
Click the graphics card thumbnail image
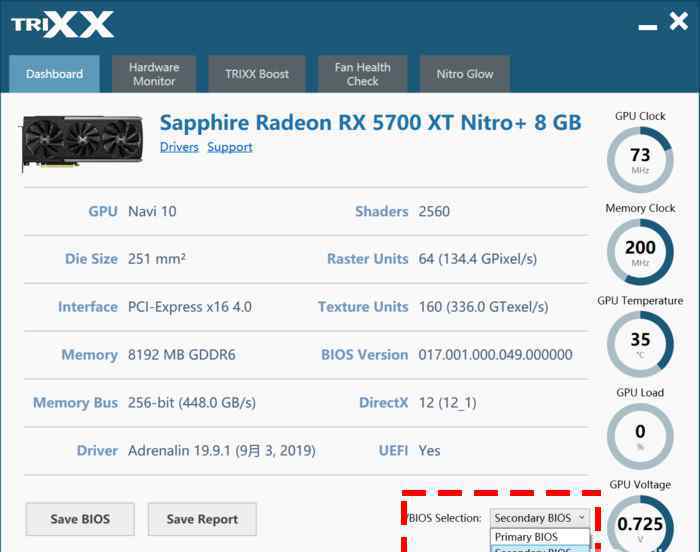(82, 142)
